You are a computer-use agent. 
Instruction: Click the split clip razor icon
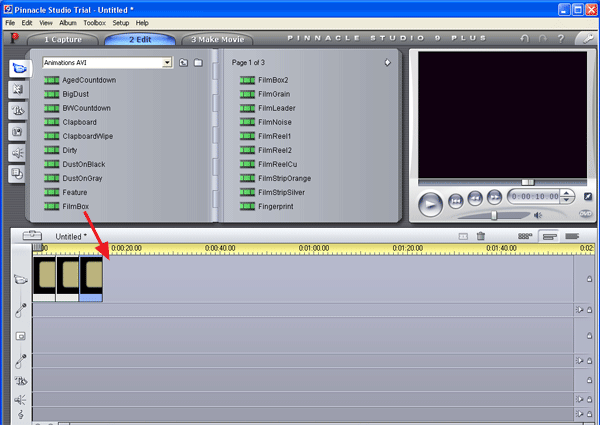tap(463, 236)
